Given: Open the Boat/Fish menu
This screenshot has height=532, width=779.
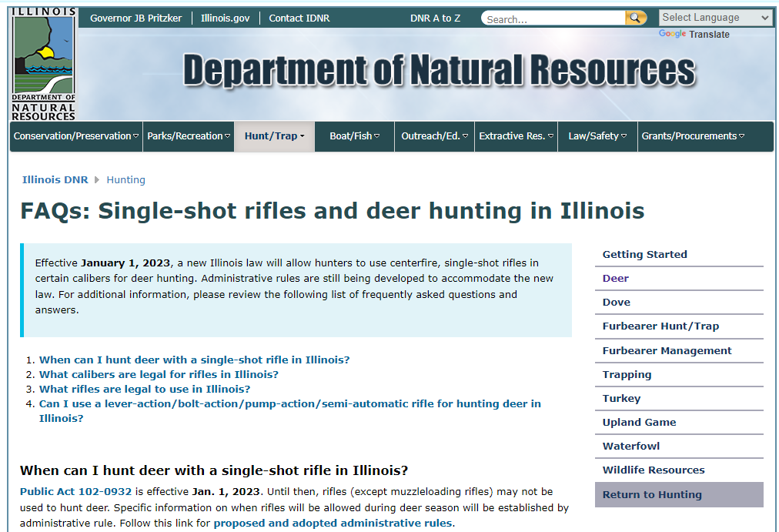Looking at the screenshot, I should click(x=354, y=136).
